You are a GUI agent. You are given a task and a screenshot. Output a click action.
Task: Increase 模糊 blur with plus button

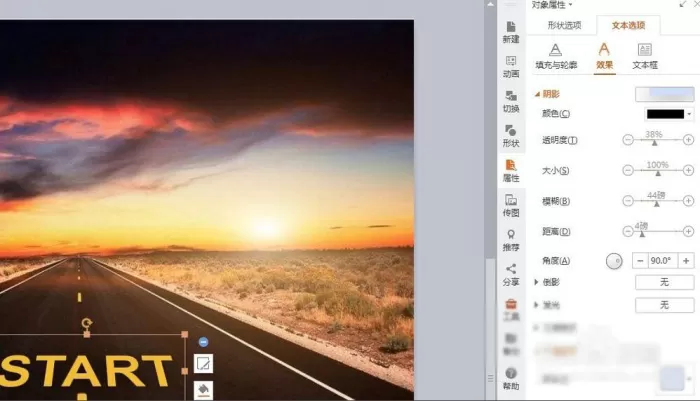(688, 201)
